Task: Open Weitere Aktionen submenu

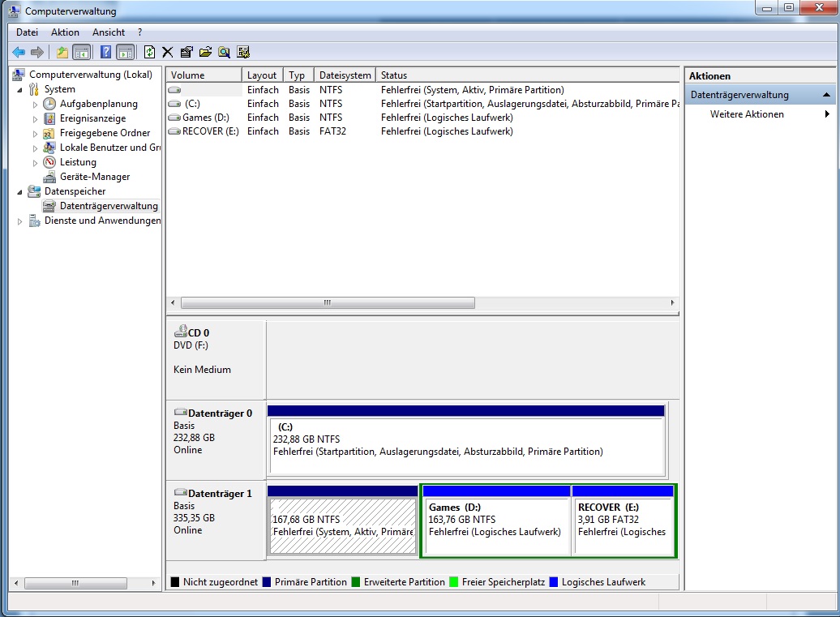Action: pos(761,114)
